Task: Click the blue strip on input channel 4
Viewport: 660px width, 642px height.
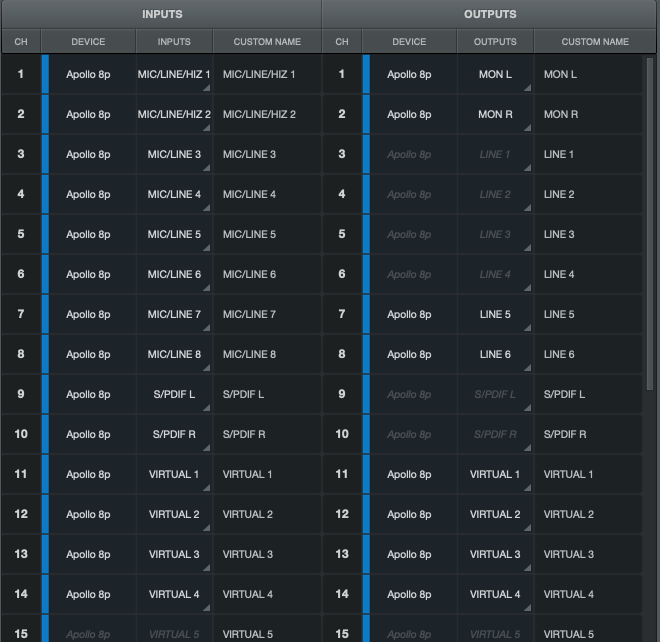Action: tap(45, 194)
